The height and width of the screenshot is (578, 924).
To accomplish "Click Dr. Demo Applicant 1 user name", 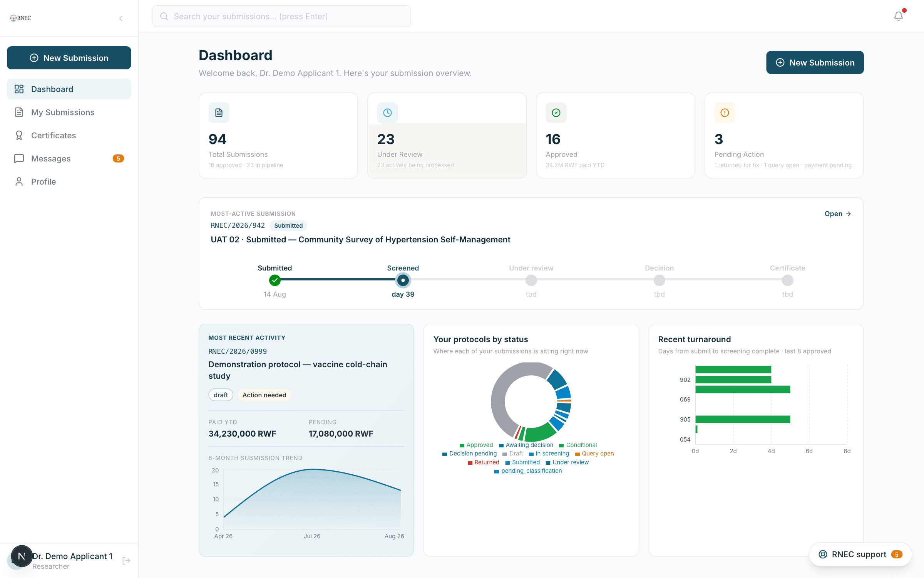I will pyautogui.click(x=72, y=556).
